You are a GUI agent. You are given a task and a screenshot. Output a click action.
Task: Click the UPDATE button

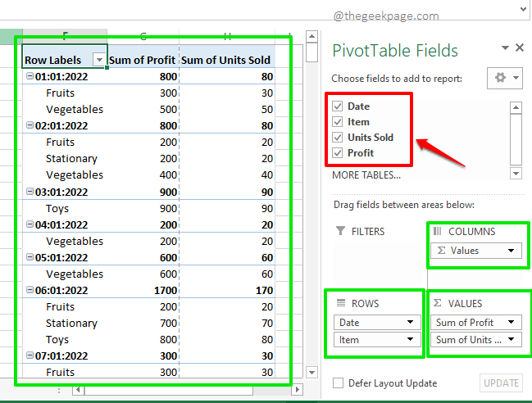(500, 383)
